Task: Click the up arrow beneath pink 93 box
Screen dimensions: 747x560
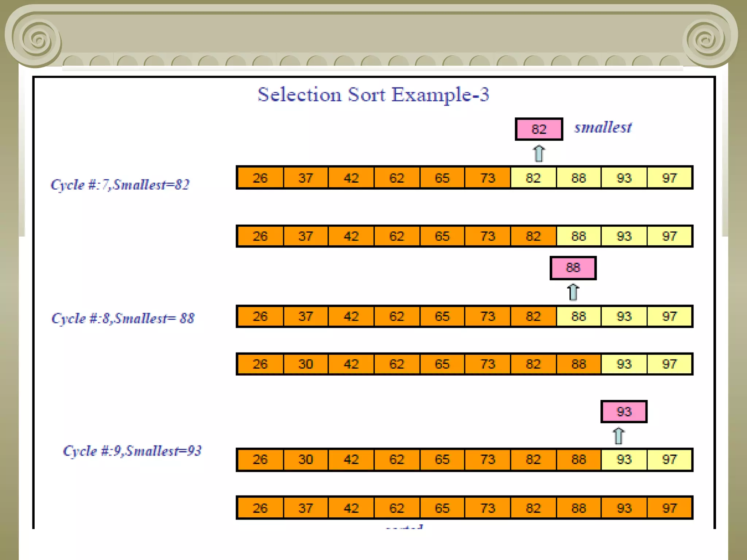Action: coord(618,436)
